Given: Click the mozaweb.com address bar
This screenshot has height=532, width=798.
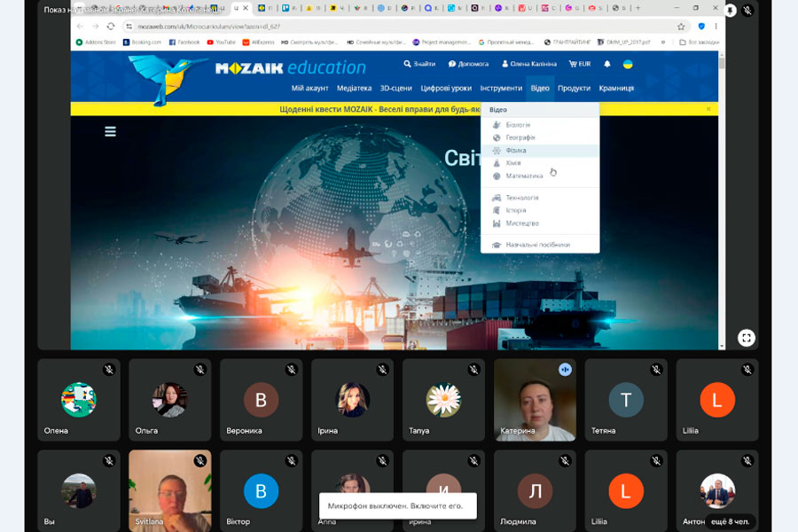Looking at the screenshot, I should (402, 26).
